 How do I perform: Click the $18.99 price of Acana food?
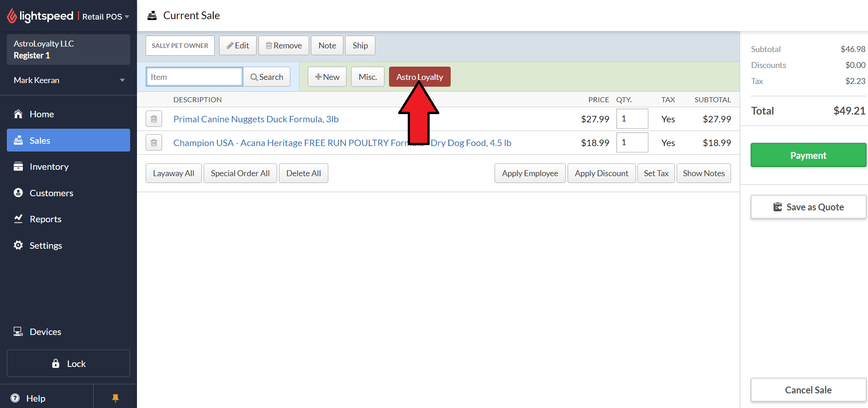[x=595, y=143]
